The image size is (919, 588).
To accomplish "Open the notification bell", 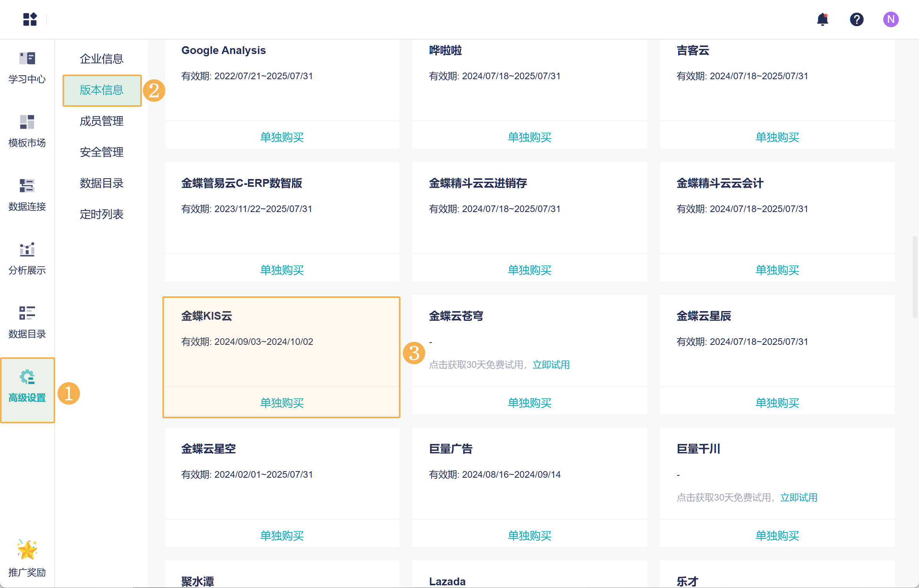I will (822, 19).
